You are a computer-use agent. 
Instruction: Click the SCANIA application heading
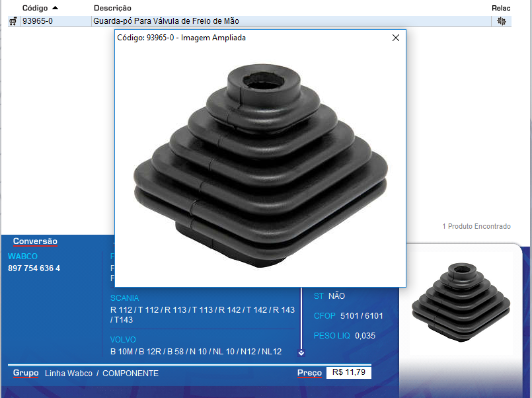(x=124, y=298)
